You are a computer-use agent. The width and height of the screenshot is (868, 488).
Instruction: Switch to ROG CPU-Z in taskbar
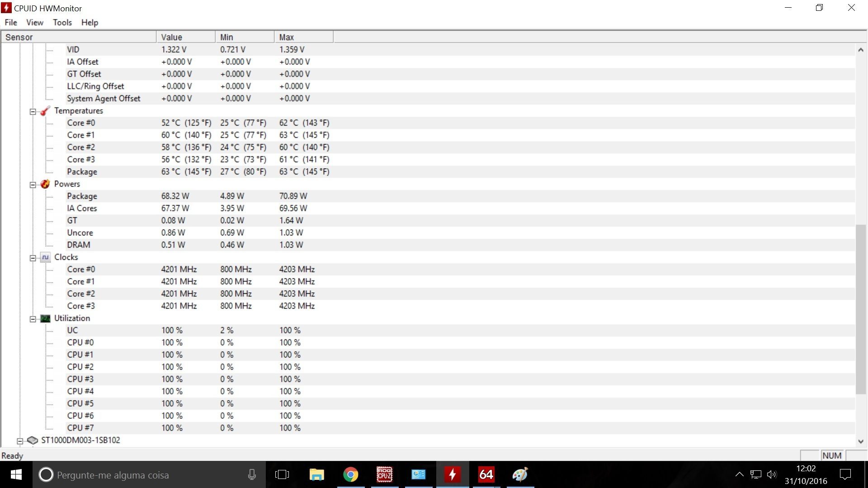pyautogui.click(x=384, y=474)
